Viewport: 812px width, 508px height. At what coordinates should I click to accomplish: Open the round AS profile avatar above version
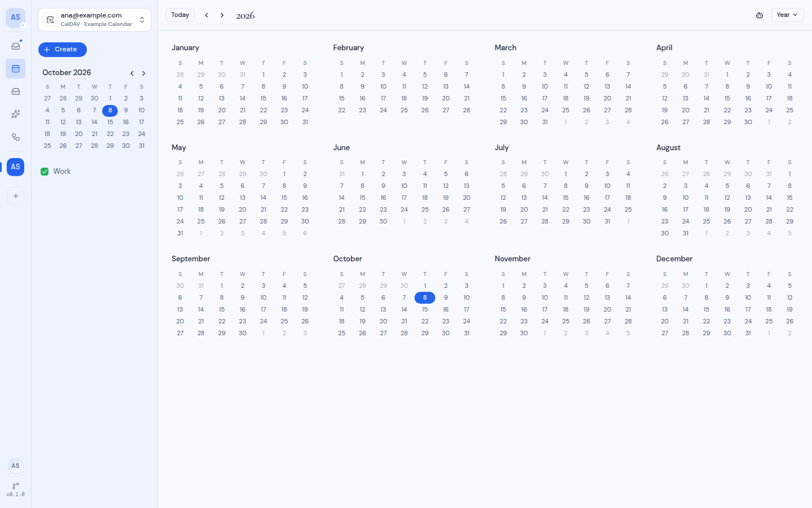16,466
